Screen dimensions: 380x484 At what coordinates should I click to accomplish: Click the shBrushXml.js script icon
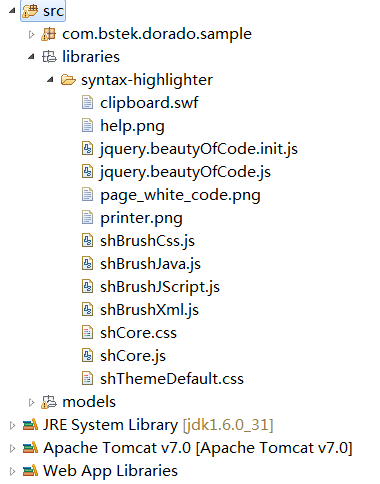point(87,310)
